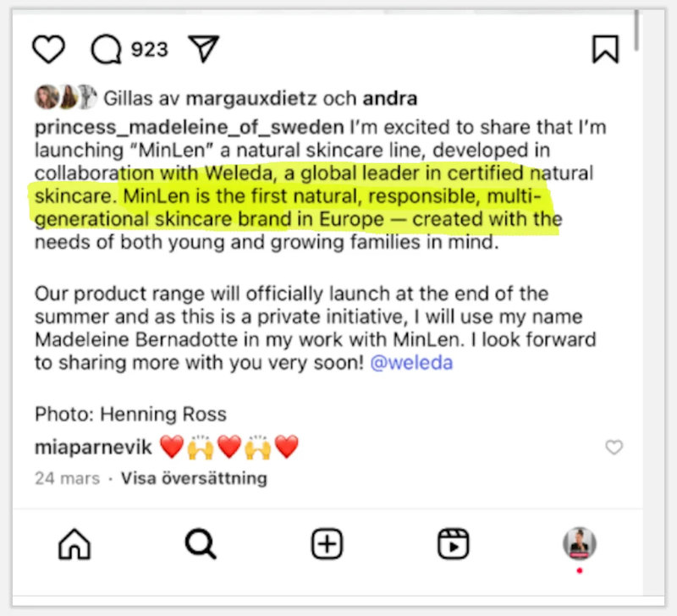The width and height of the screenshot is (677, 616).
Task: Share the post via paper plane icon
Action: (202, 49)
